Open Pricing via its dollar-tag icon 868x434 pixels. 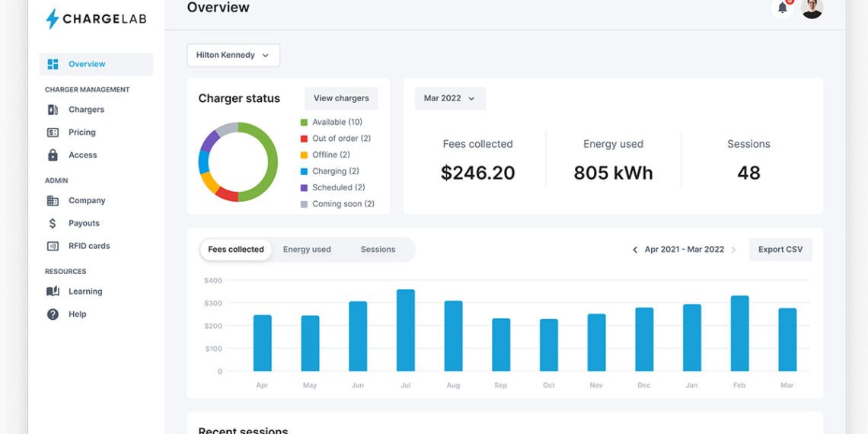[53, 132]
